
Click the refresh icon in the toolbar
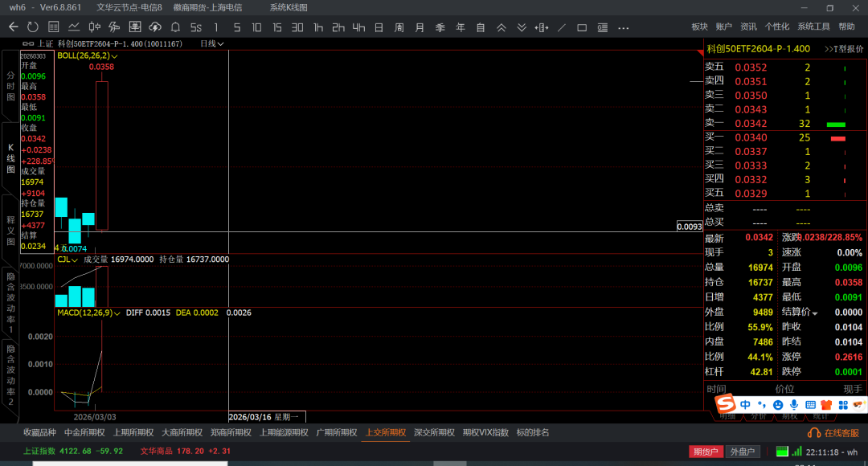pyautogui.click(x=33, y=27)
